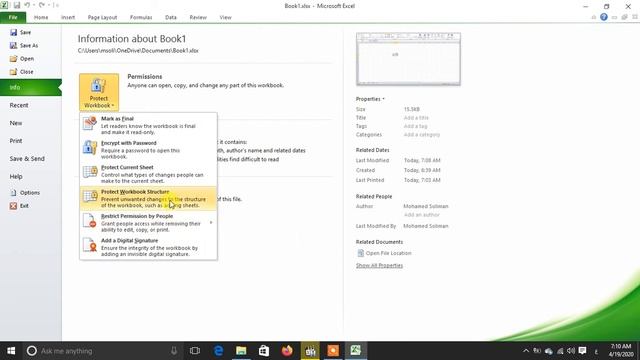Click the Save As icon in sidebar
640x360 pixels.
[13, 45]
